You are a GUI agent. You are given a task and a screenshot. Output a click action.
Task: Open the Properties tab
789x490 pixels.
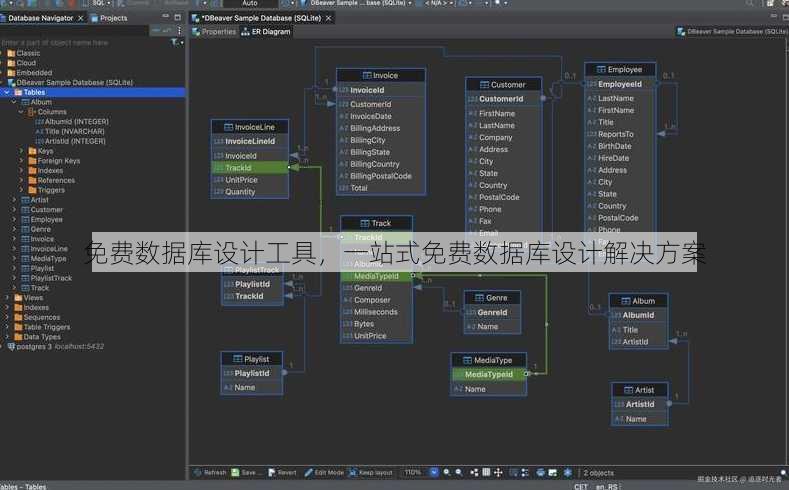point(214,32)
